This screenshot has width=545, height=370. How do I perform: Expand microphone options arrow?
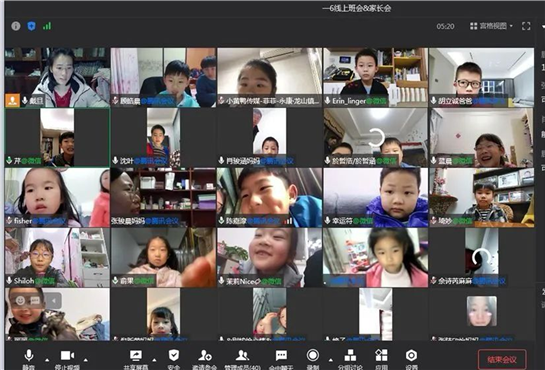point(47,360)
